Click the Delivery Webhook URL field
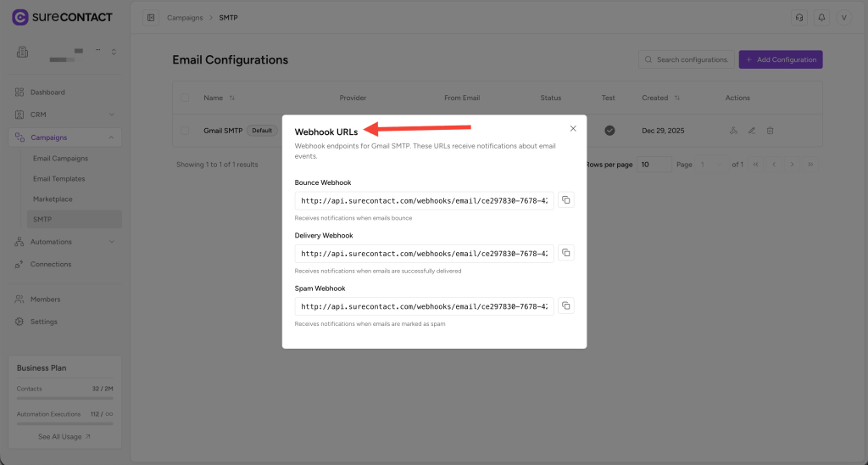Viewport: 868px width, 465px height. pos(424,253)
